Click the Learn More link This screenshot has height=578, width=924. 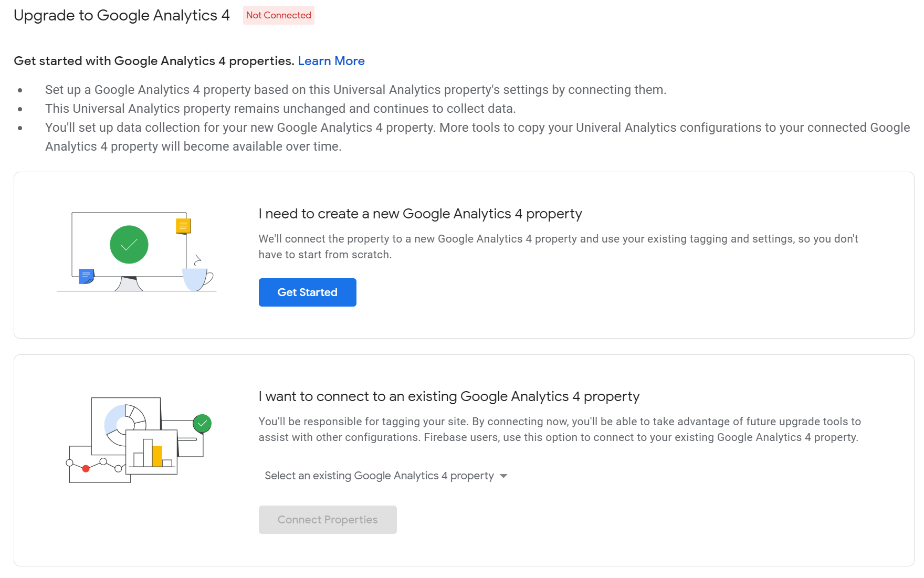[x=331, y=61]
